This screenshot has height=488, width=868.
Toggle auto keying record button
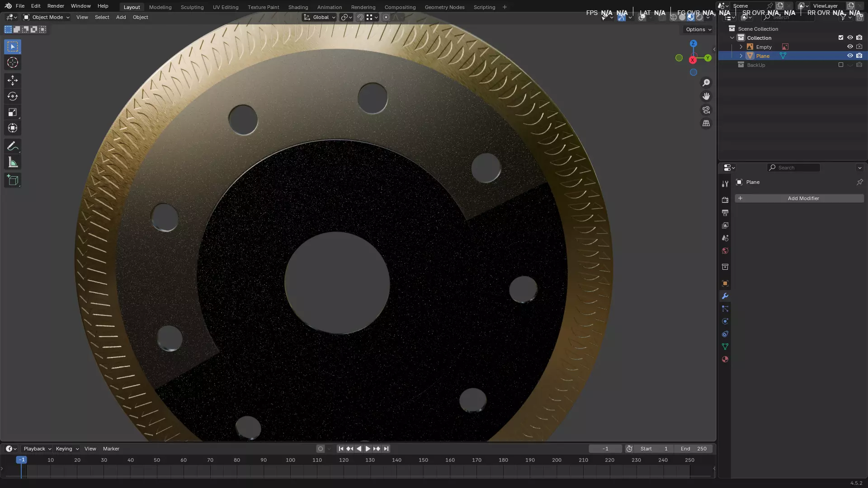click(321, 449)
